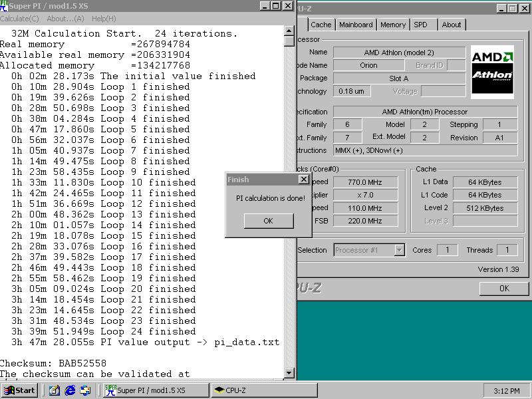Maximize the CPU-Z window
Viewport: 532px width, 399px height.
[512, 9]
